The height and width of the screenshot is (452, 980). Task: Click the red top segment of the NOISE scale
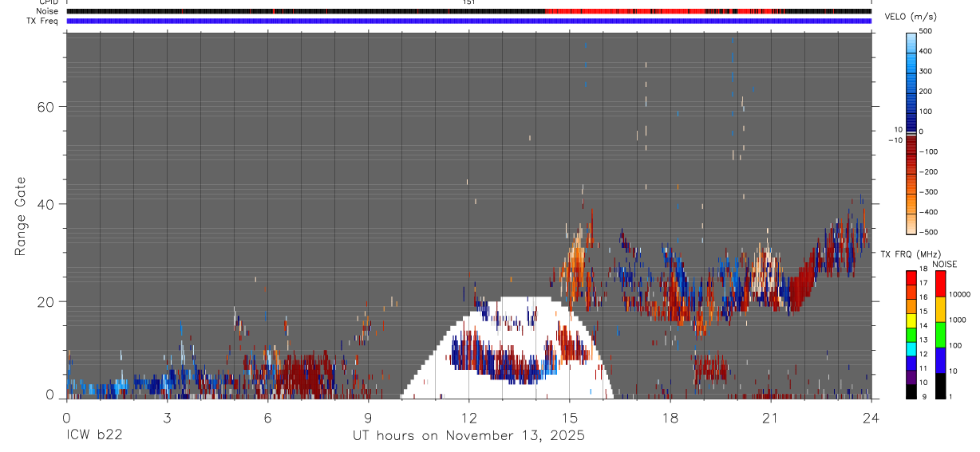click(x=940, y=283)
